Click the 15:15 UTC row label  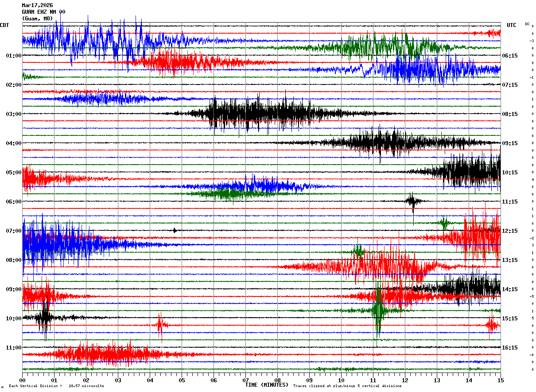[510, 319]
